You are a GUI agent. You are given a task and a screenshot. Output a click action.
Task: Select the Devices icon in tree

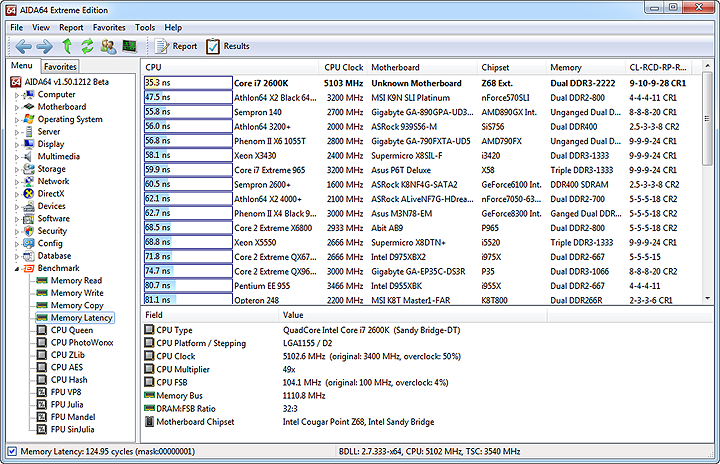tap(29, 206)
